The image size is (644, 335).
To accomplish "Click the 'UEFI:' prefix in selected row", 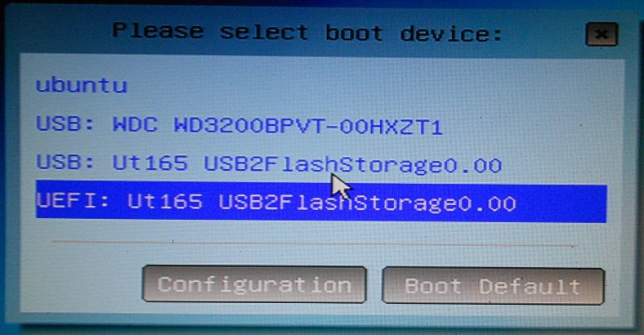I will click(72, 201).
